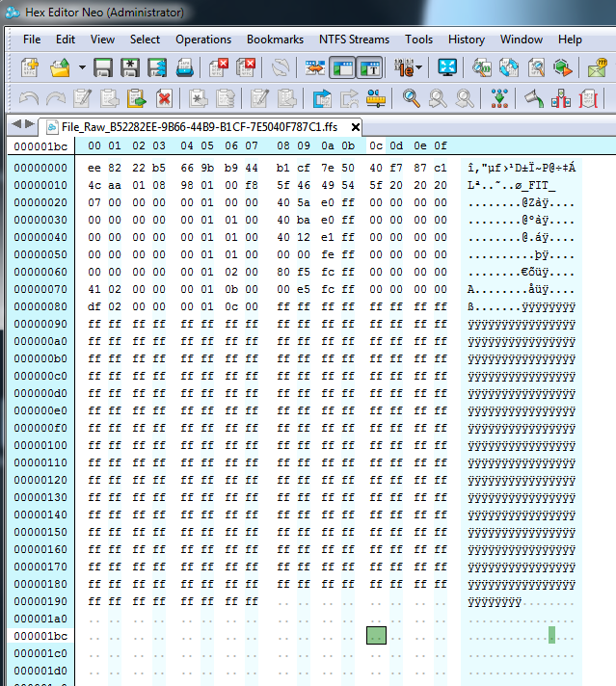Click the current offset field 000001bc
This screenshot has height=686, width=616.
[x=40, y=146]
